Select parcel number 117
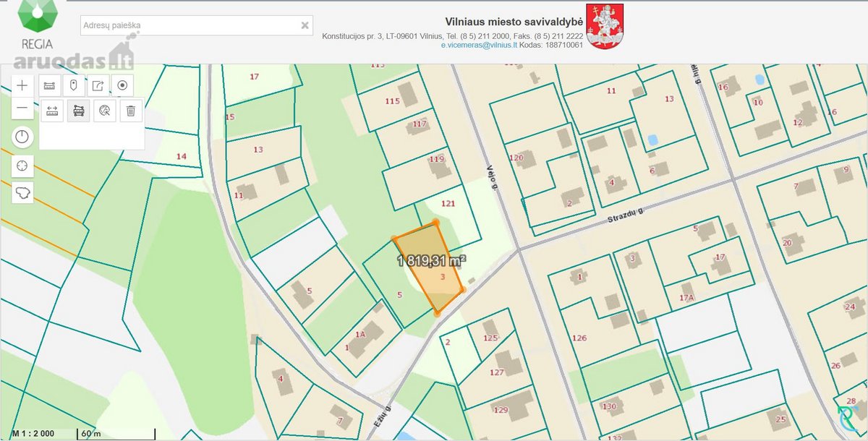Viewport: 868px width, 441px height. click(x=420, y=124)
